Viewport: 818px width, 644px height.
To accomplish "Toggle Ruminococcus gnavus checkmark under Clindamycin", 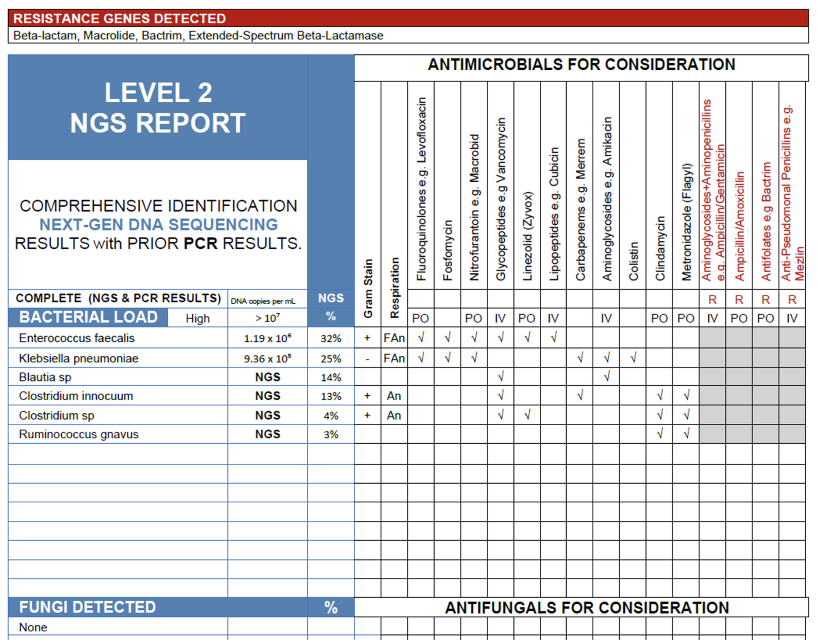I will (659, 434).
